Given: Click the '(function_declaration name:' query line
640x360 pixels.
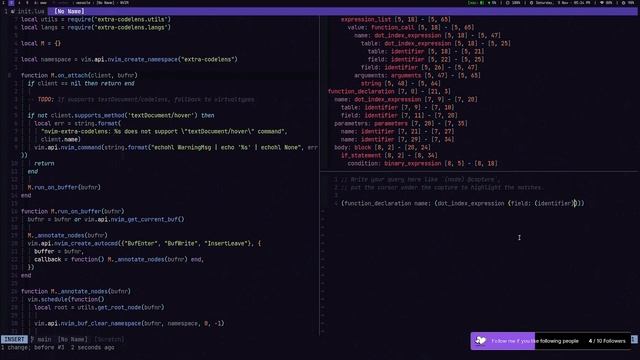Looking at the screenshot, I should (462, 203).
